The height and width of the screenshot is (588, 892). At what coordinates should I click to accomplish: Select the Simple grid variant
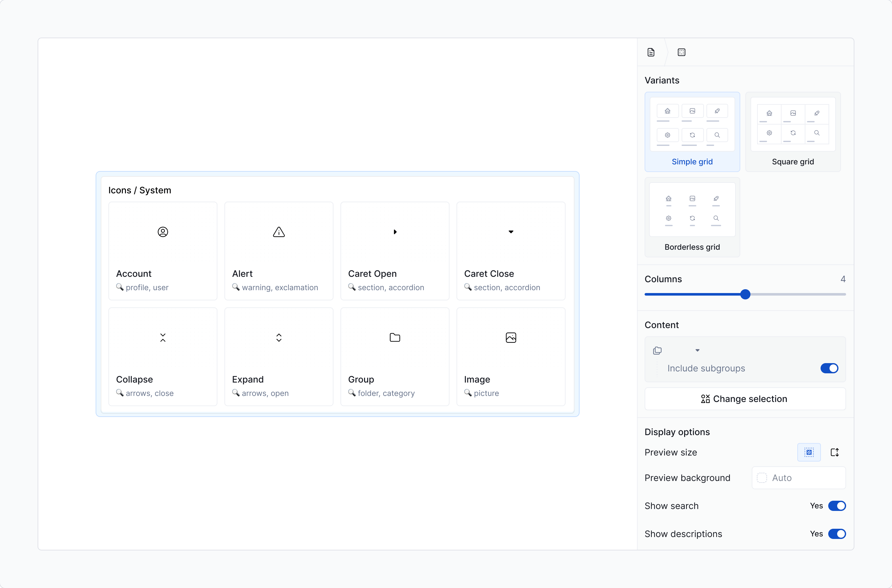[x=692, y=132]
